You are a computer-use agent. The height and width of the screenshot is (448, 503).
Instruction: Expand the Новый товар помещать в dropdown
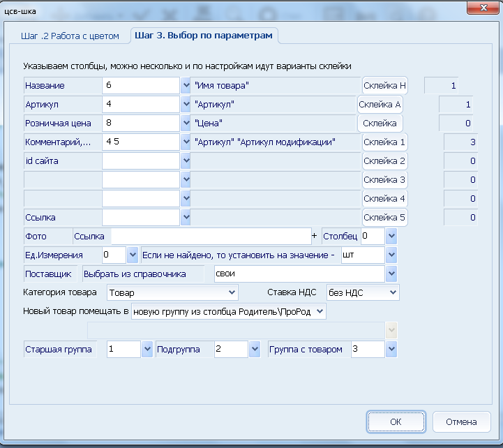point(320,311)
